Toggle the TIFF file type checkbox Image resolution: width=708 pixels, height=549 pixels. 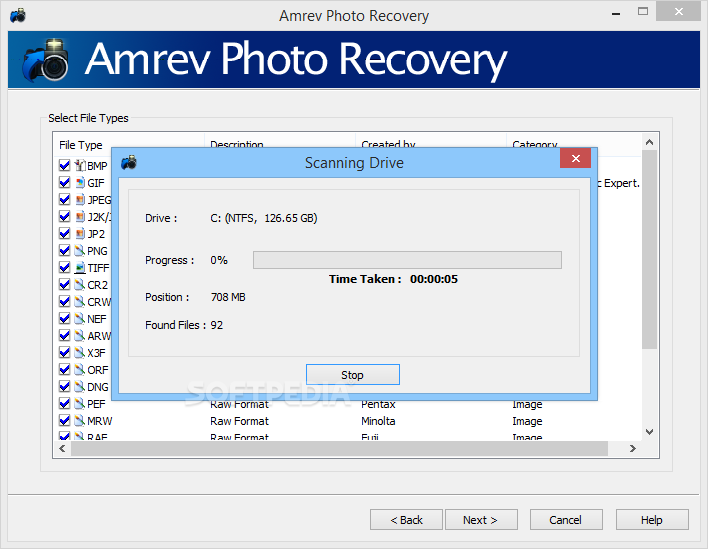(65, 268)
